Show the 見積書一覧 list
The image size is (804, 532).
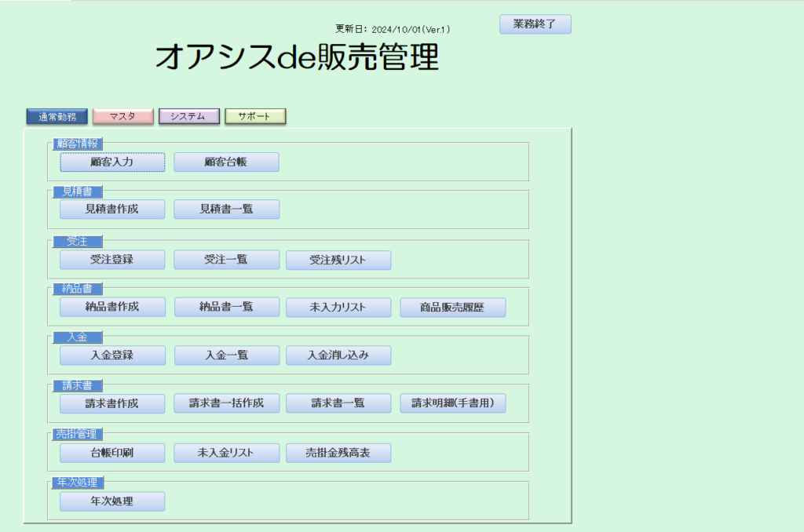226,209
